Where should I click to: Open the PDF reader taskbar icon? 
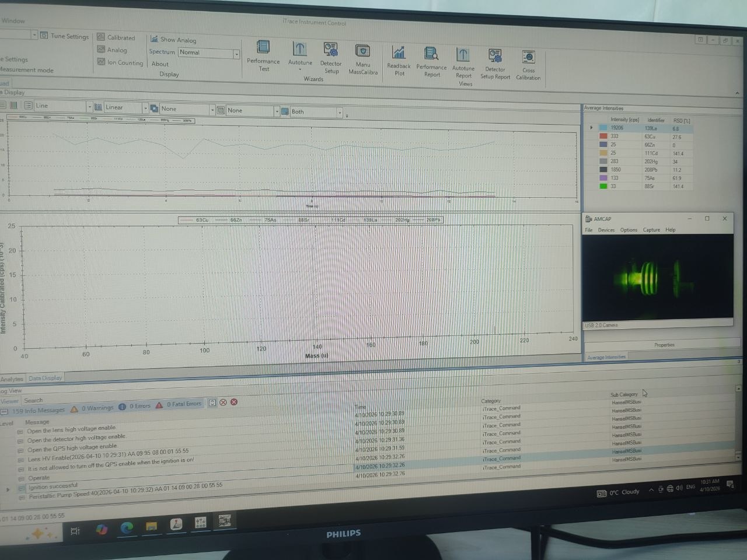tap(176, 524)
